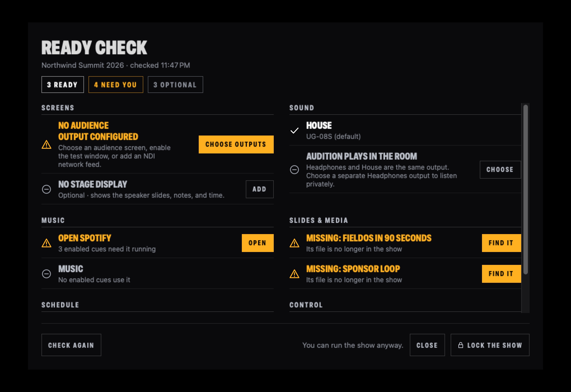Click the Ready Check title
This screenshot has height=392, width=571.
94,48
